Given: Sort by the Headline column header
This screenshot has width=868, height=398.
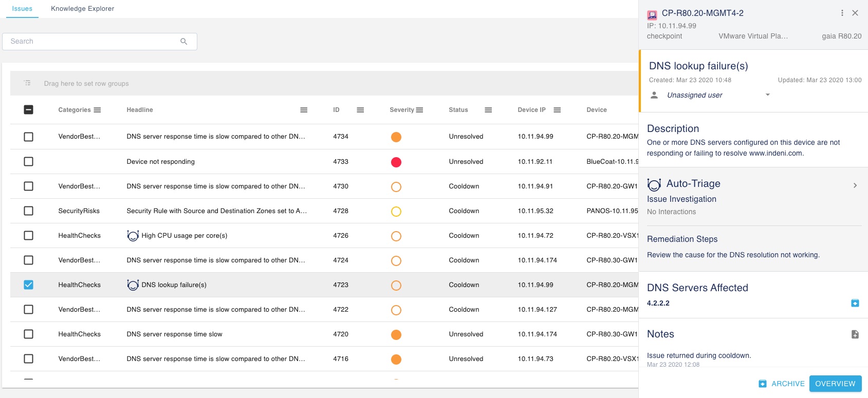Looking at the screenshot, I should point(140,110).
